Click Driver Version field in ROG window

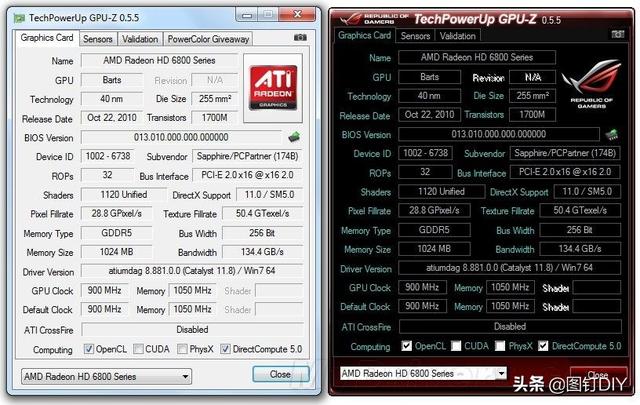tap(509, 268)
